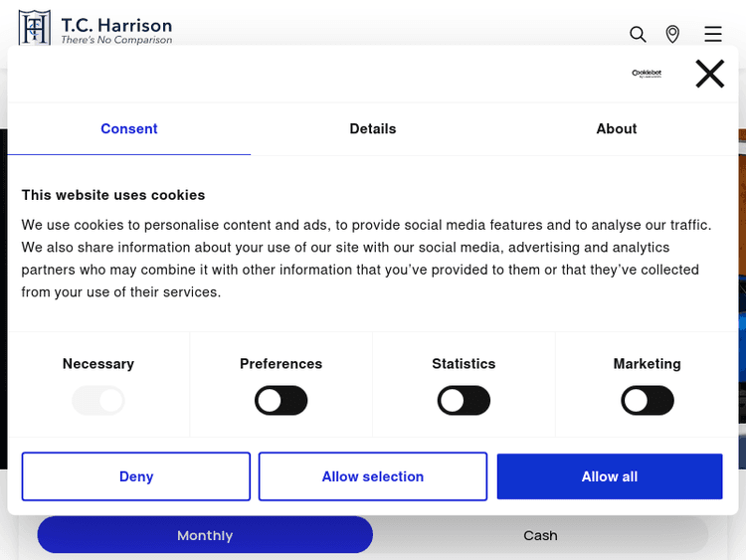Click the location pin icon

point(672,34)
